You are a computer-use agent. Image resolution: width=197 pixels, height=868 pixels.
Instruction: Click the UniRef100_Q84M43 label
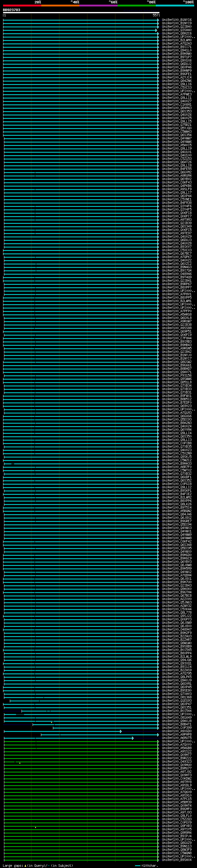click(x=176, y=108)
